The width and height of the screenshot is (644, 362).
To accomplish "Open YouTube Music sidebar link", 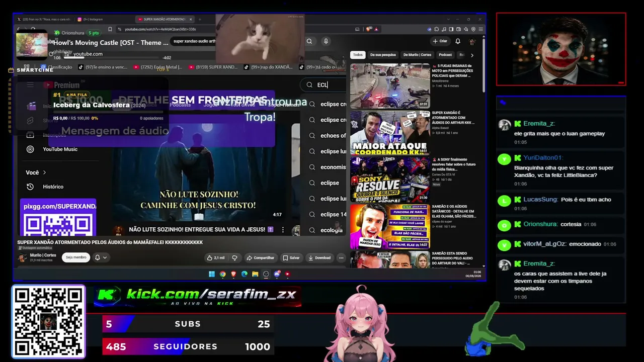I will 60,149.
